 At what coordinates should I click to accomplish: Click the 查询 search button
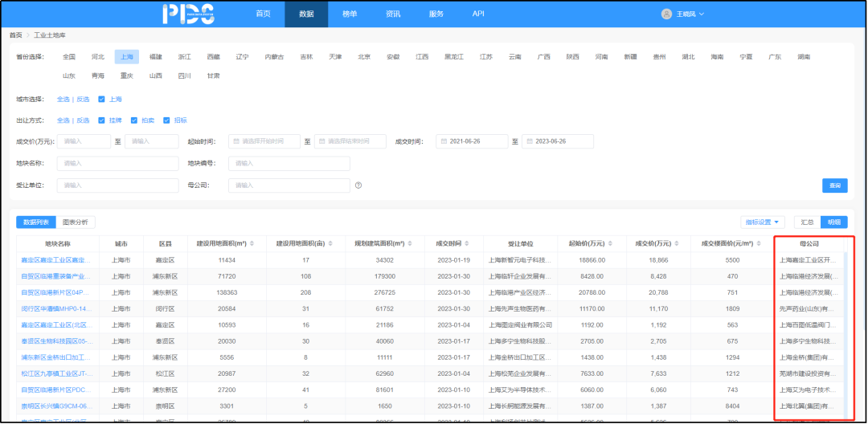click(x=834, y=185)
